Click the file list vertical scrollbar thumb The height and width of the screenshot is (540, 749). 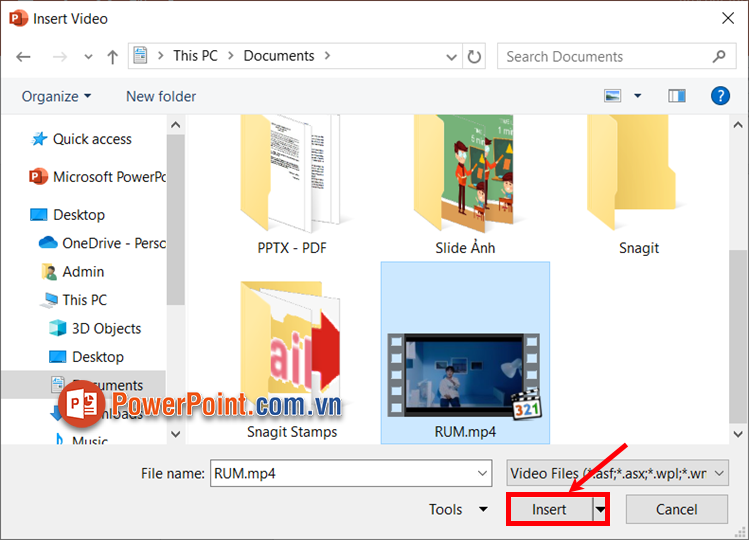coord(737,336)
